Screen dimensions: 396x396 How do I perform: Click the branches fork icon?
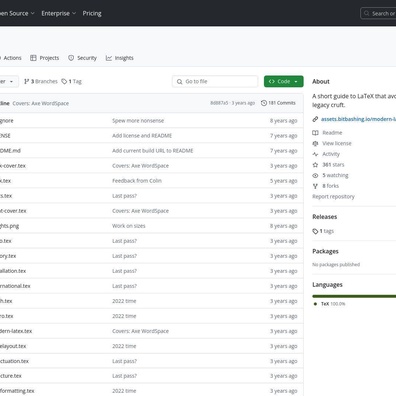point(27,81)
